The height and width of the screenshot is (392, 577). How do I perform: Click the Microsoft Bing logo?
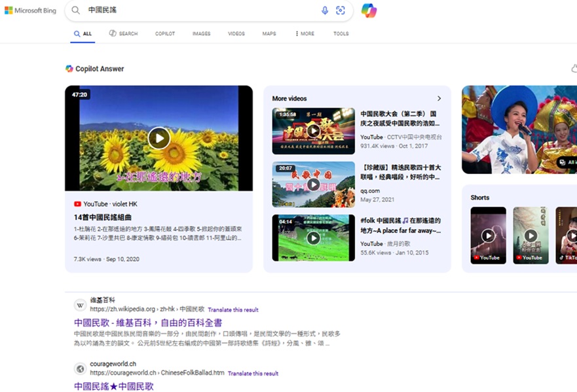click(30, 10)
